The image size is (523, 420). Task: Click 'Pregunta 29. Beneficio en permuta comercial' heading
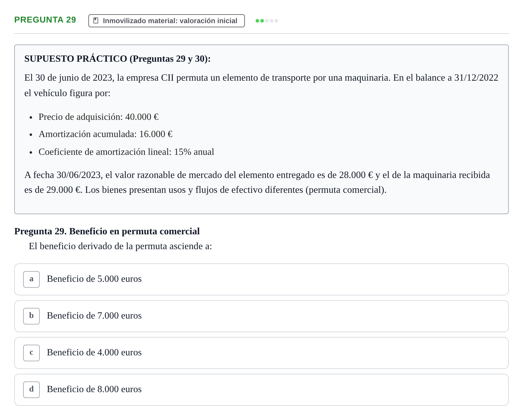107,231
